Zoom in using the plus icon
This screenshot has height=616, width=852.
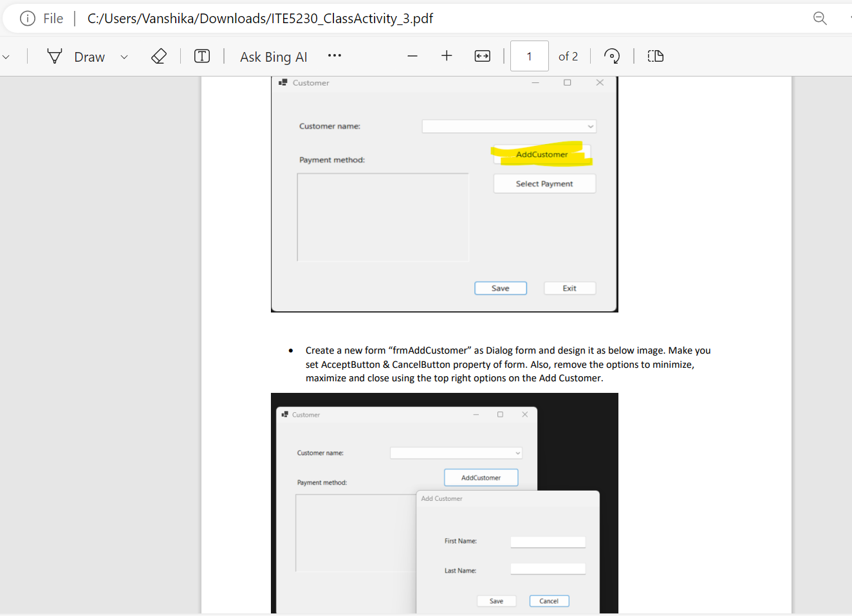click(447, 56)
